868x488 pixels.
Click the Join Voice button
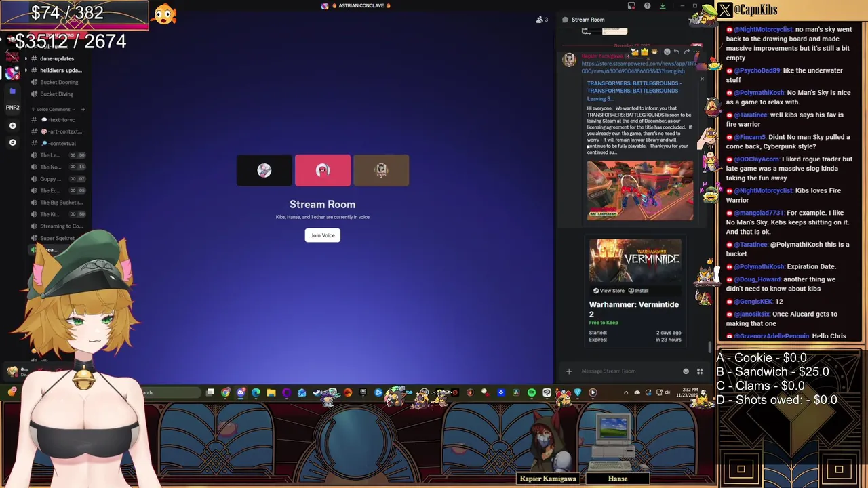(x=322, y=235)
